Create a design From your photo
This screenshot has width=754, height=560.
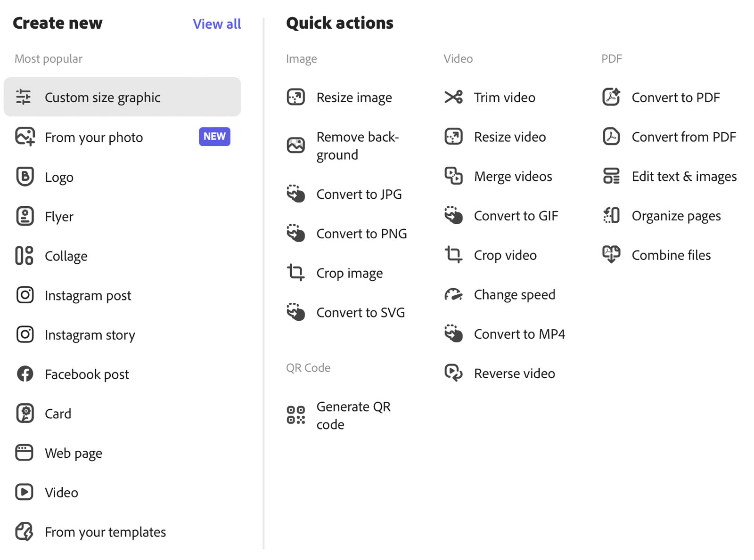coord(94,137)
